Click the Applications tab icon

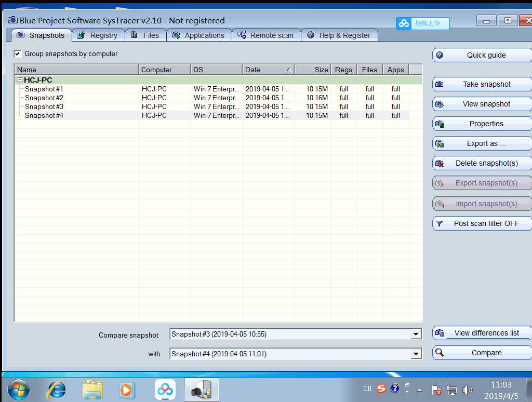[x=176, y=35]
